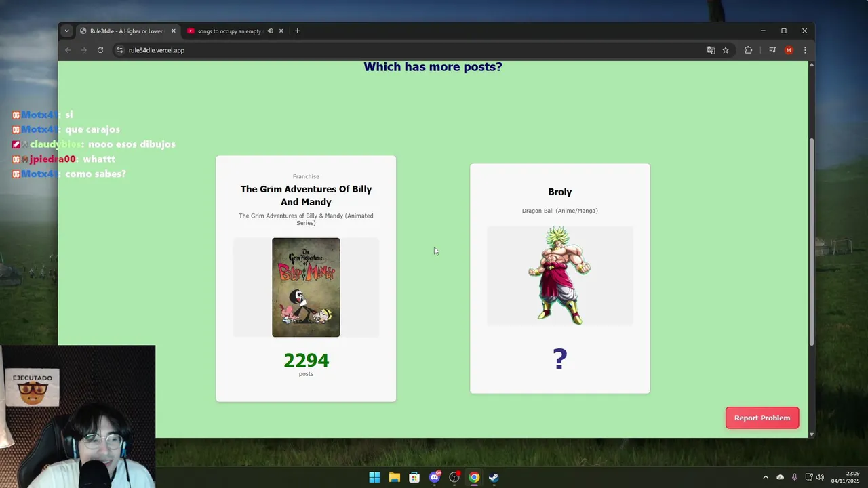Mute the audio-playing YouTube tab speaker icon
The image size is (868, 488).
pos(270,30)
